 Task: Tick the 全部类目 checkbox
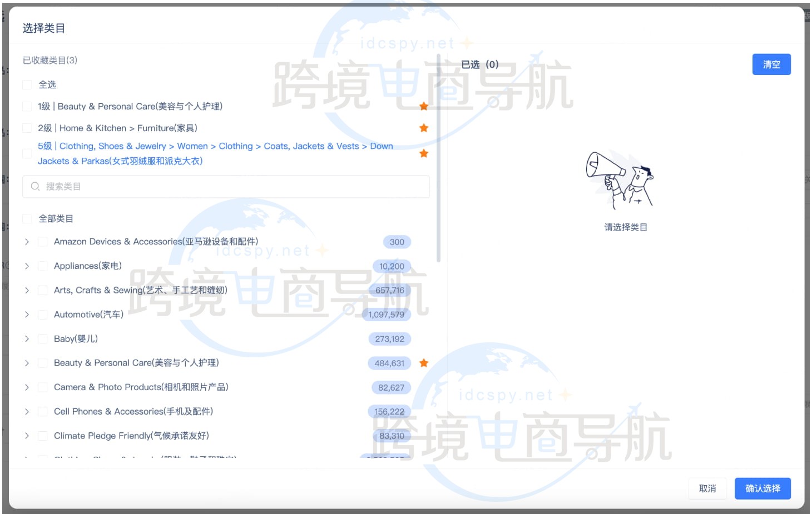pyautogui.click(x=27, y=219)
